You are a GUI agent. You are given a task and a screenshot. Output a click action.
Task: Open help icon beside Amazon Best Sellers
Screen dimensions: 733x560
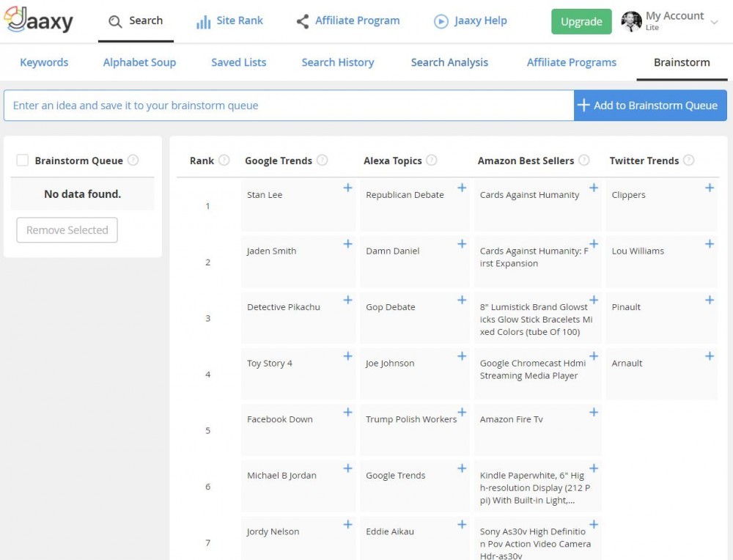coord(584,161)
